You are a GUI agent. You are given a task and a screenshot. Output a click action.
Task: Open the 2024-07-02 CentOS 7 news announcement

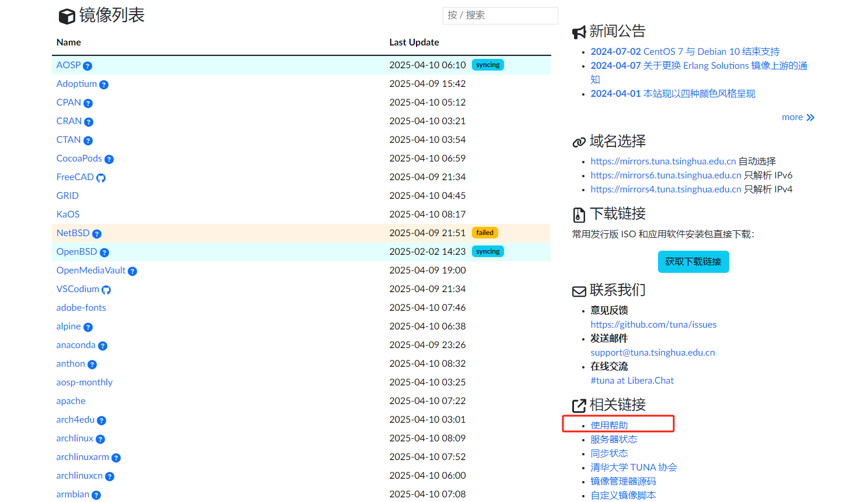pyautogui.click(x=685, y=51)
